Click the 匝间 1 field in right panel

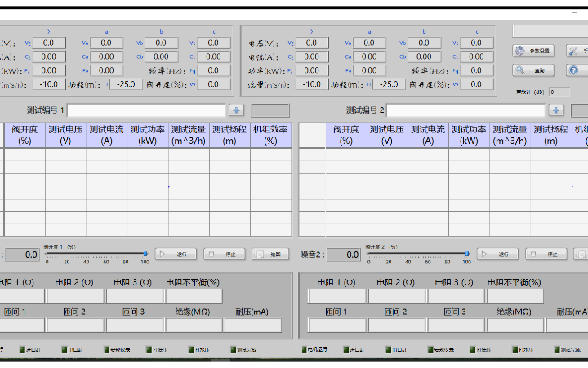click(336, 325)
